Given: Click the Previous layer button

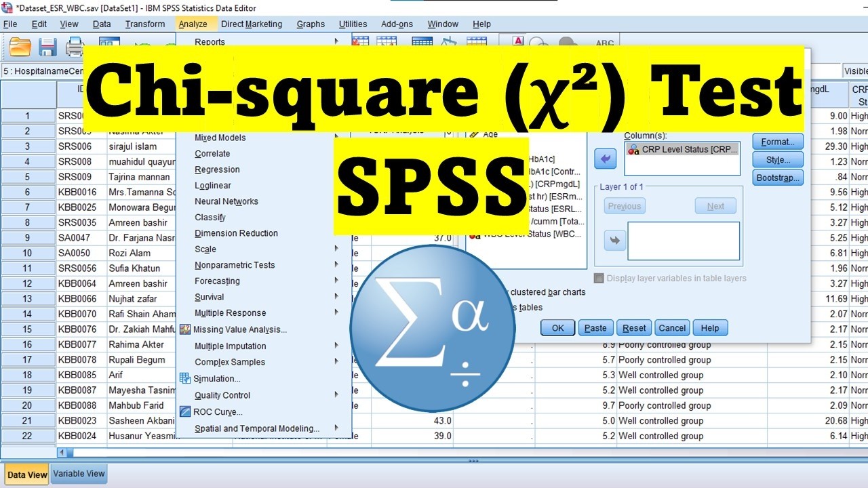Looking at the screenshot, I should (624, 206).
